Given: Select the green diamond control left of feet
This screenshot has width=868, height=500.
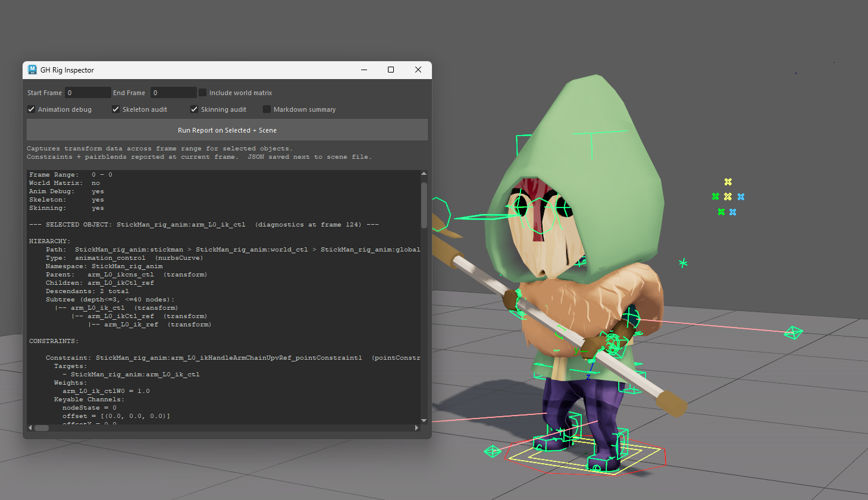Looking at the screenshot, I should pos(493,451).
